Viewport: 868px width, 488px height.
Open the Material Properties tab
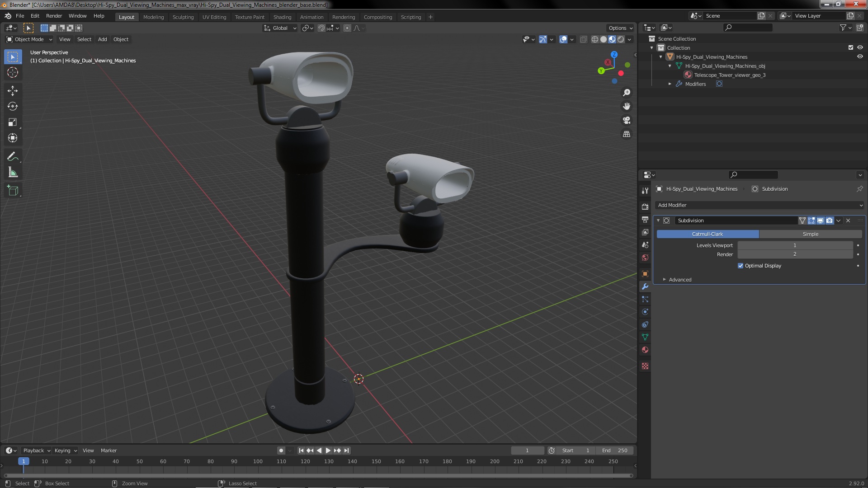645,350
